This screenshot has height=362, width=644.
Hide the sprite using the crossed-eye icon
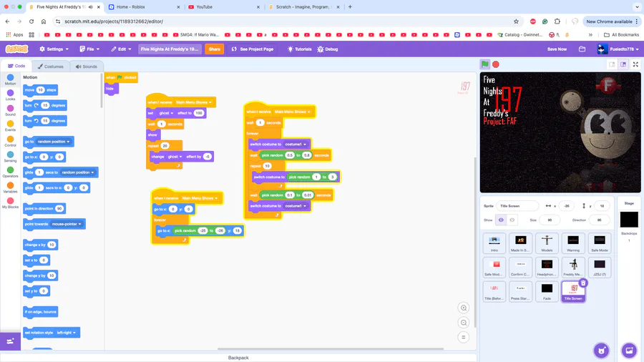pos(512,220)
